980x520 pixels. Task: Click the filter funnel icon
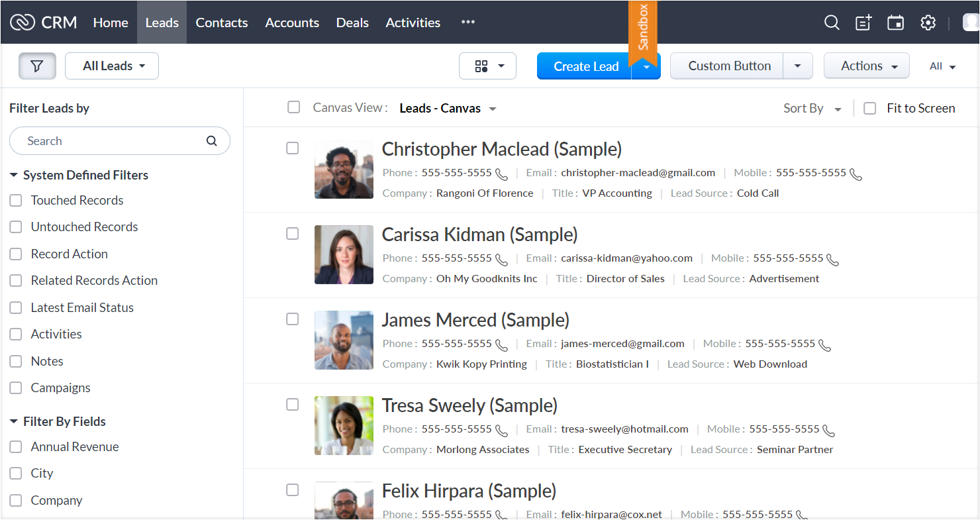(37, 66)
